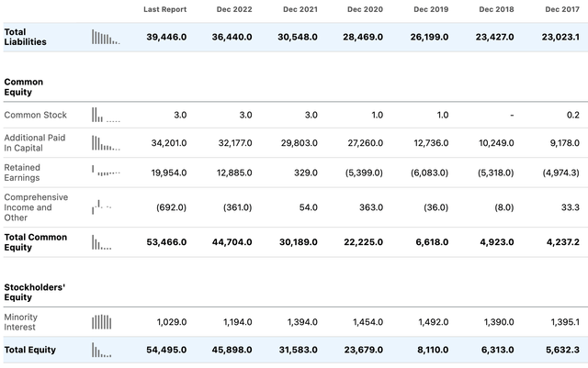Screen dimensions: 588x368
Task: Click the Additional Paid In Capital sparkline
Action: pos(106,143)
